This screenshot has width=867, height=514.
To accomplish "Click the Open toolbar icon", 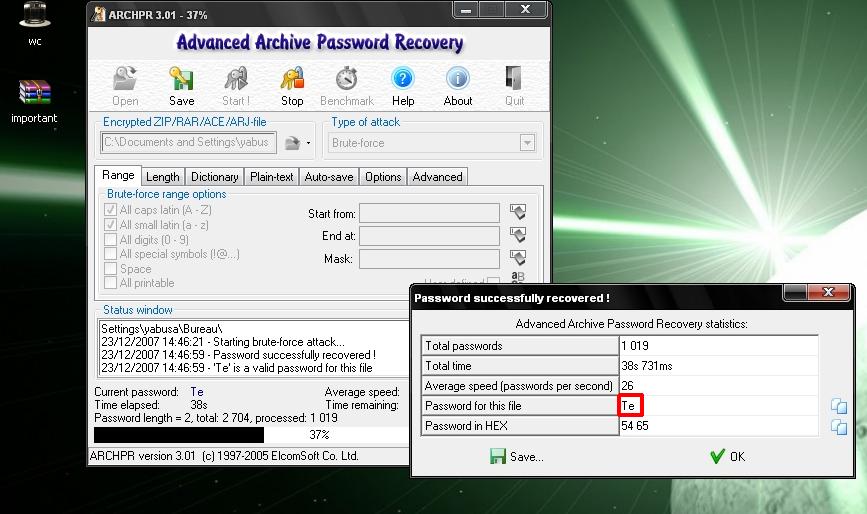I will point(125,78).
